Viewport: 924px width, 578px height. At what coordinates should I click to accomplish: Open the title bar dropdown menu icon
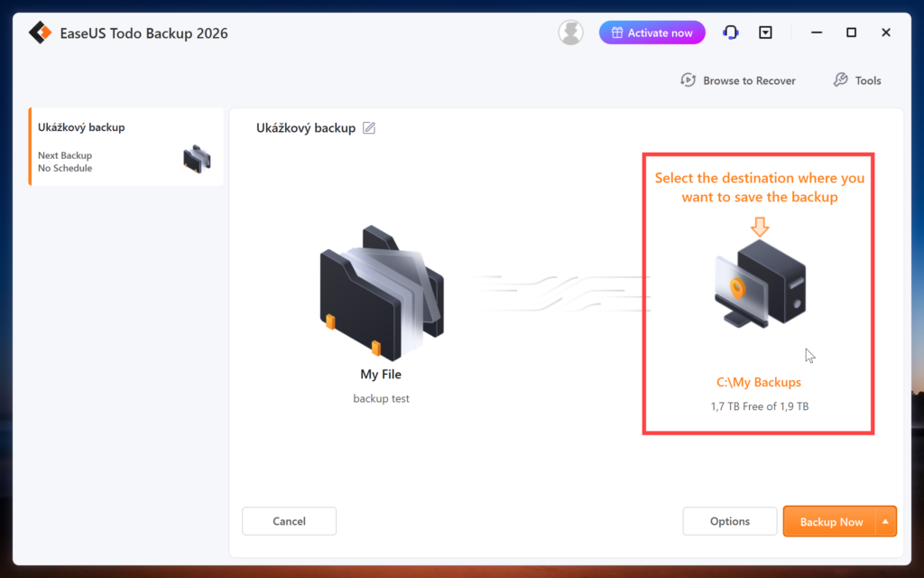765,33
